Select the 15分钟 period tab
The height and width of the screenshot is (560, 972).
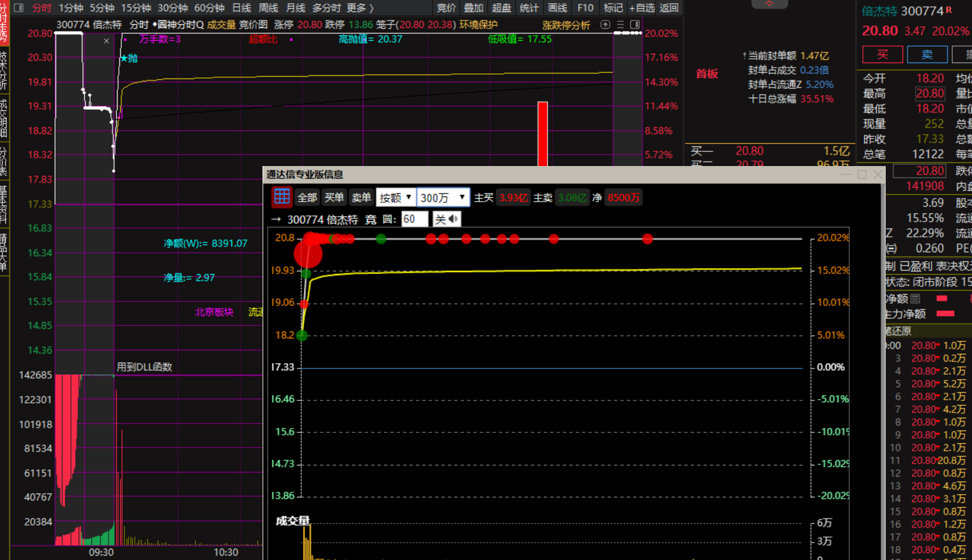tap(136, 8)
